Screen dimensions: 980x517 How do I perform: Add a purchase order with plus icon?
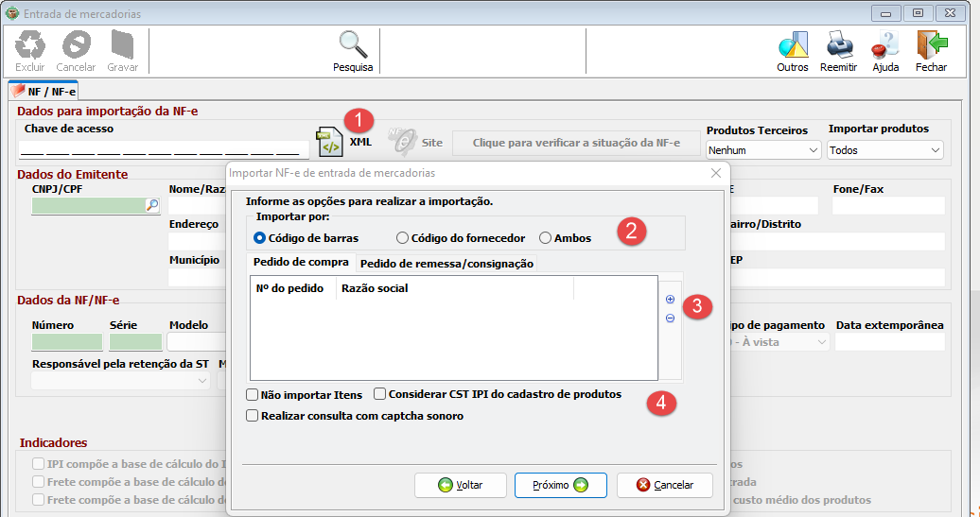click(x=671, y=300)
